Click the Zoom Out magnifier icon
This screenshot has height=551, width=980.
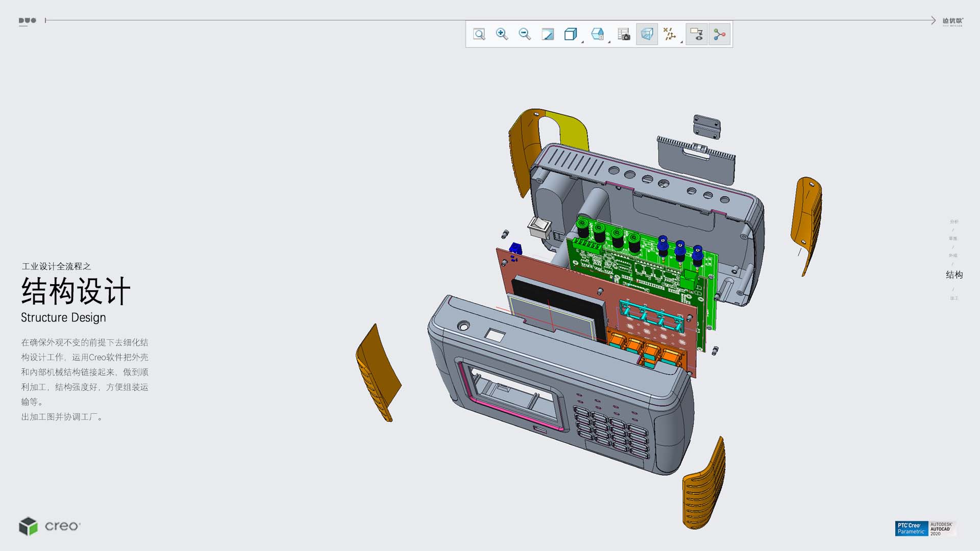pos(525,34)
